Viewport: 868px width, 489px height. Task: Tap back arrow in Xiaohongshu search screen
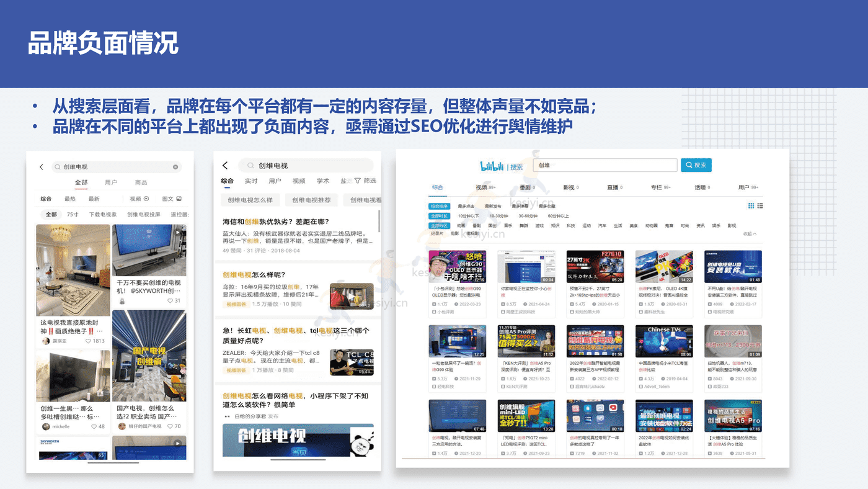pos(42,167)
